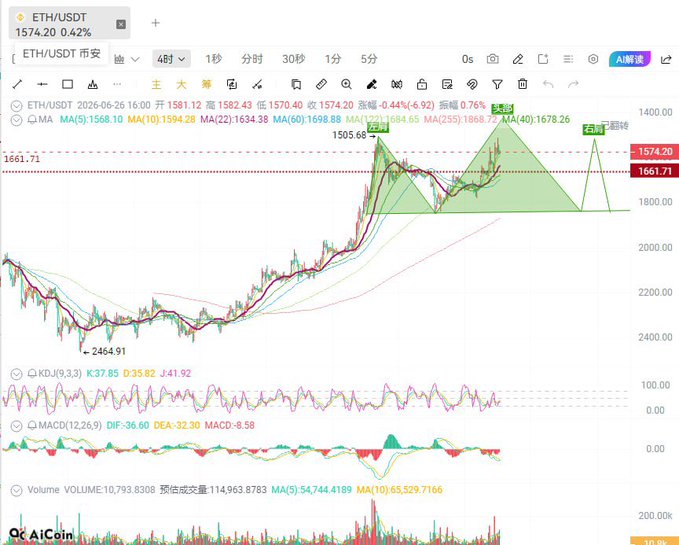Click the magnet mirror icon
This screenshot has width=679, height=545.
pos(397,84)
